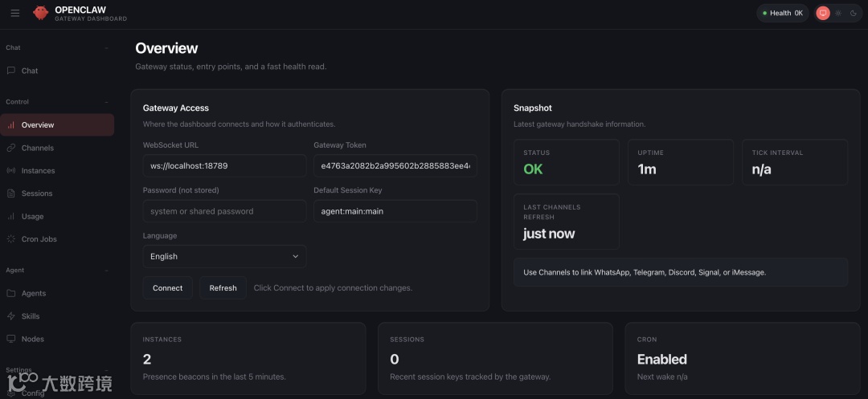Click the WebSocket URL input field
The width and height of the screenshot is (868, 399).
click(x=224, y=166)
